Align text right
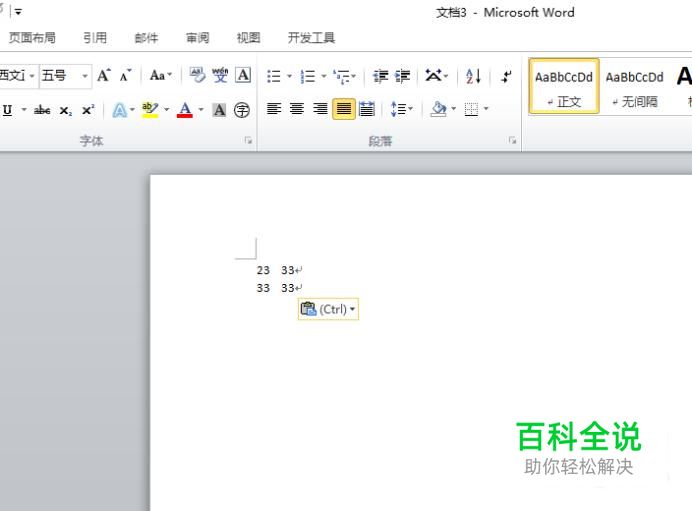692x511 pixels. [x=320, y=109]
